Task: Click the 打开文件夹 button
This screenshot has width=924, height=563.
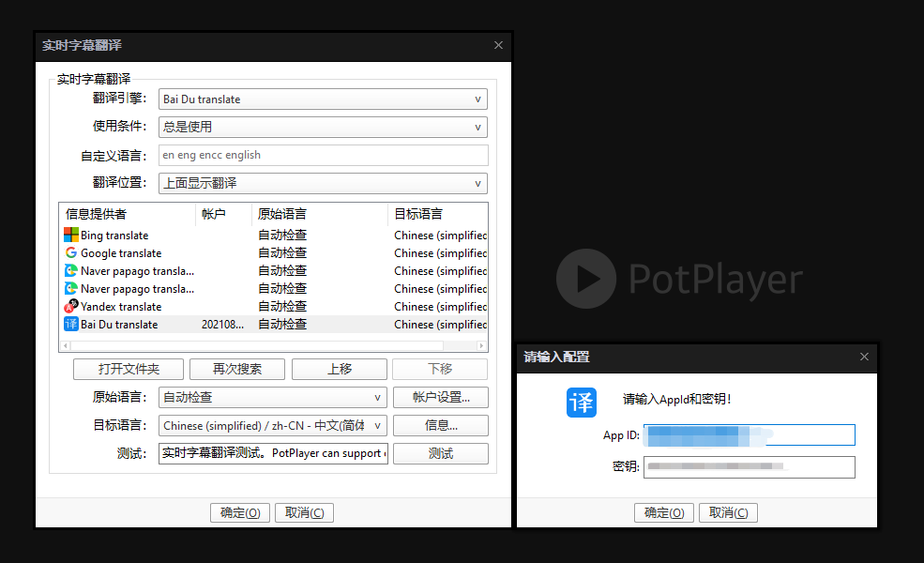Action: click(x=129, y=369)
